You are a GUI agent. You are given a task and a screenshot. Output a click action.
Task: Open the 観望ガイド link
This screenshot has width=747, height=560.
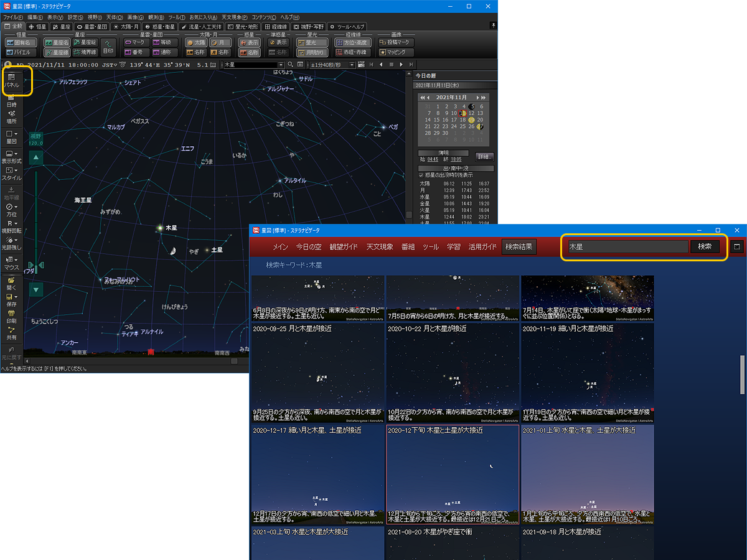[344, 247]
